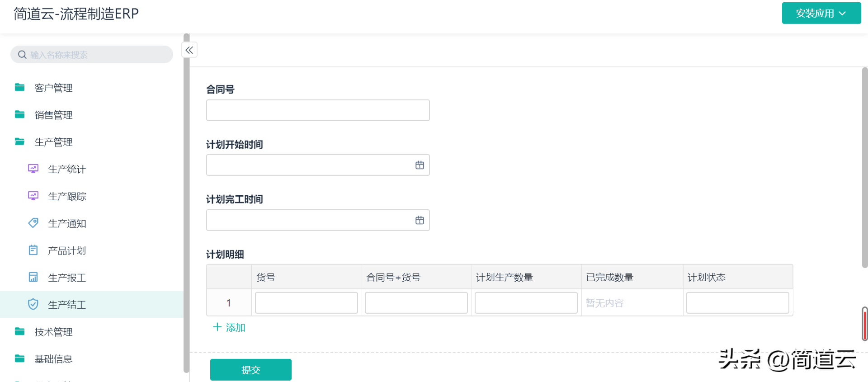
Task: Open the 安装应用 dropdown
Action: [821, 14]
